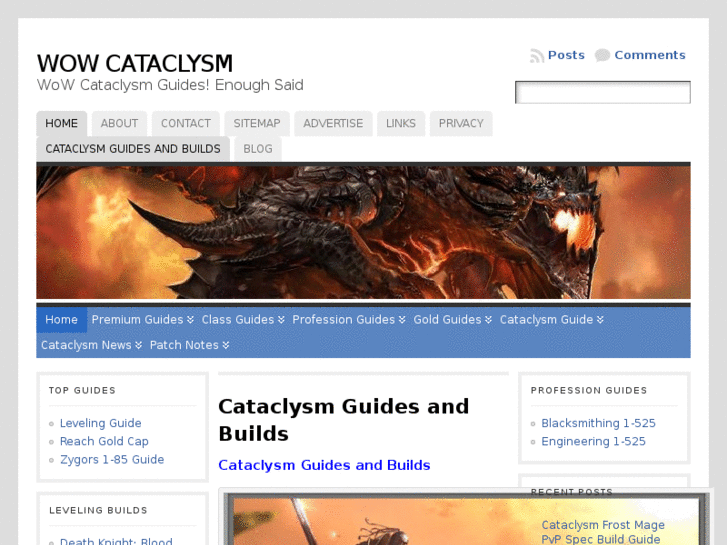
Task: Open the Zygors 1-85 Guide link
Action: (x=112, y=459)
